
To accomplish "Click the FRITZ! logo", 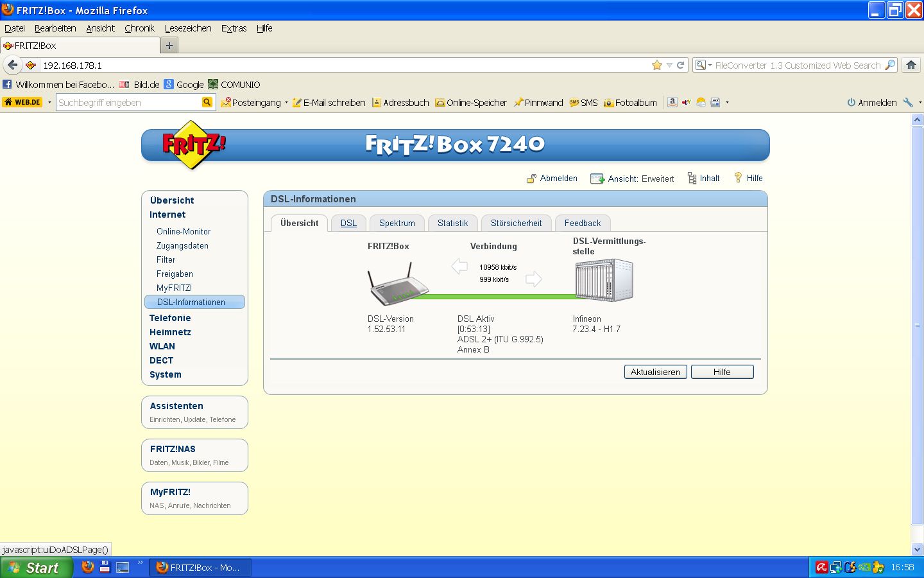I will point(194,145).
